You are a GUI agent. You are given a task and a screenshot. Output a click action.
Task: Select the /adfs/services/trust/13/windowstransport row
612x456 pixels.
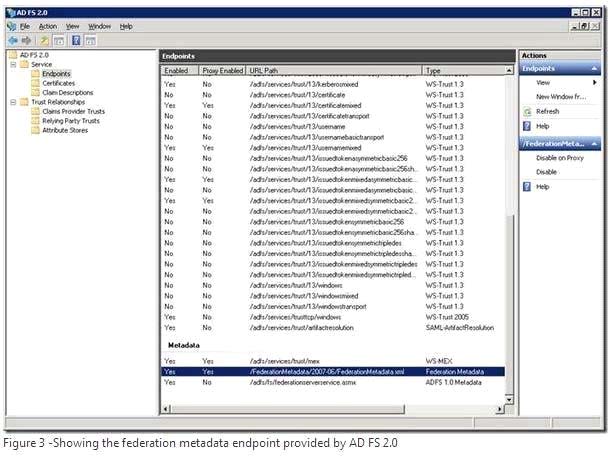click(x=333, y=306)
